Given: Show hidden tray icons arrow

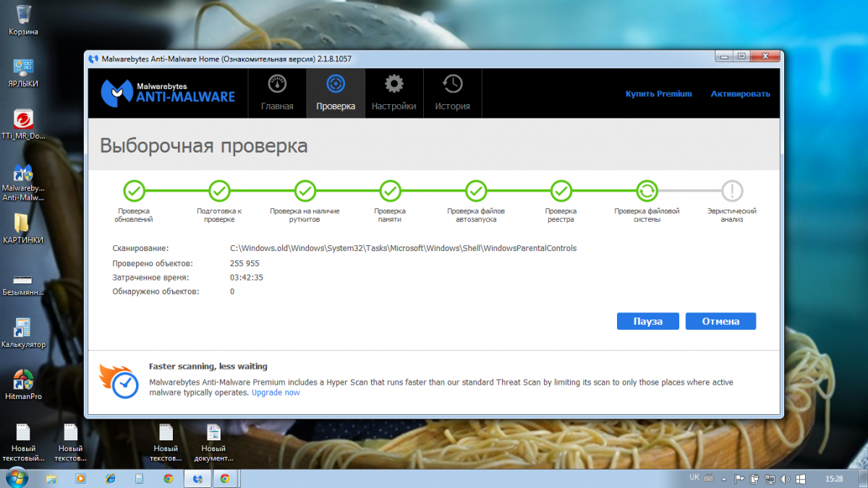Looking at the screenshot, I should click(726, 479).
